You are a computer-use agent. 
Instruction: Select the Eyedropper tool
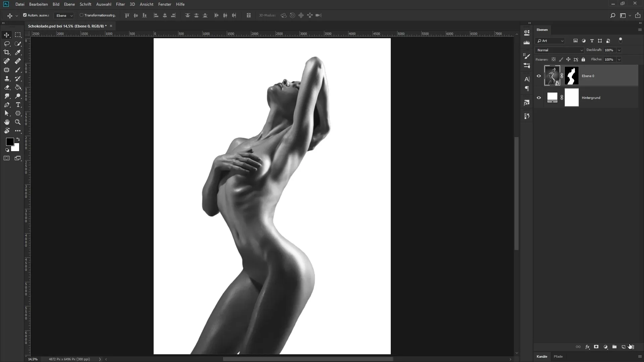point(18,52)
